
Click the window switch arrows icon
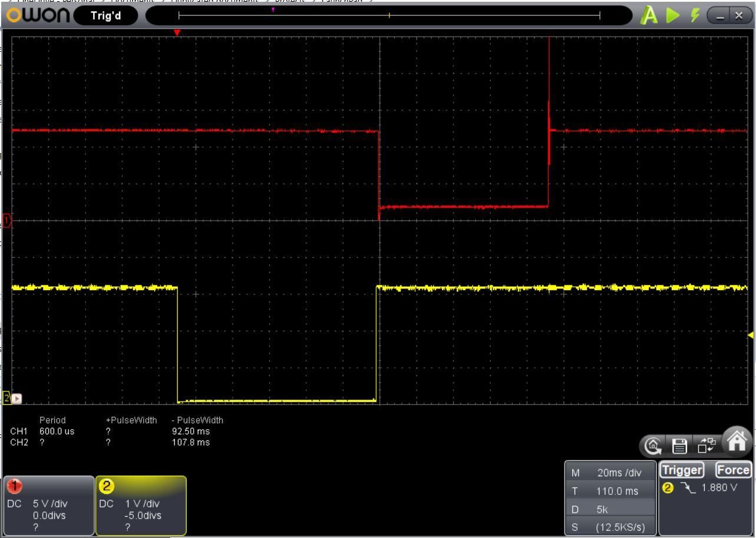[x=705, y=447]
